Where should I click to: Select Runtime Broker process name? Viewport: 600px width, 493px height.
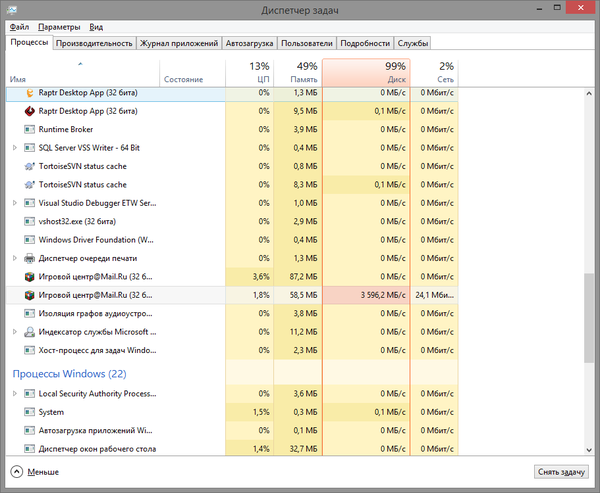66,130
